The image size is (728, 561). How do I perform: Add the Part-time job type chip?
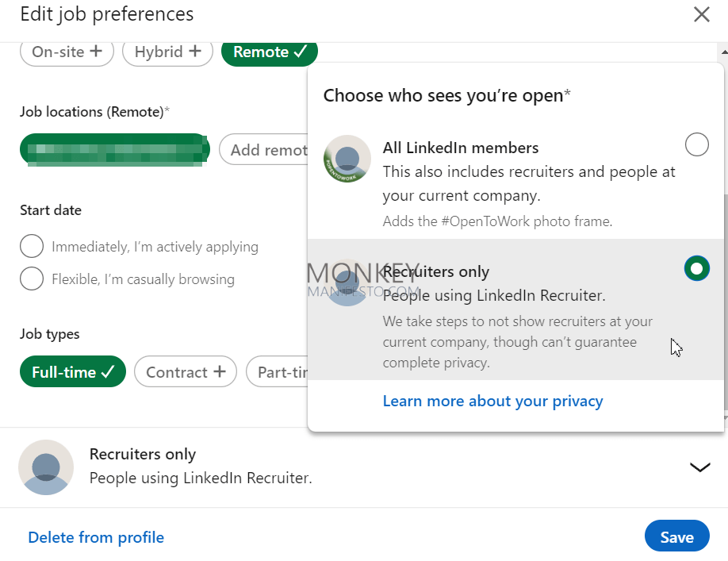[x=278, y=372]
